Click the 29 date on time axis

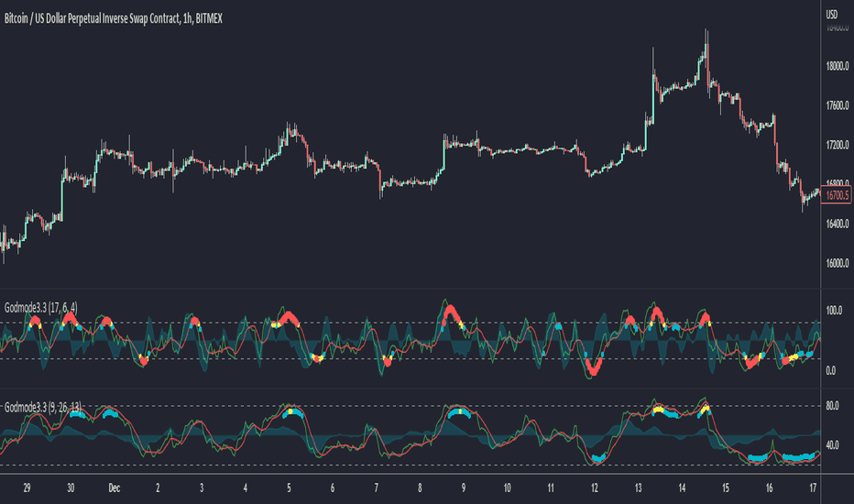[27, 488]
